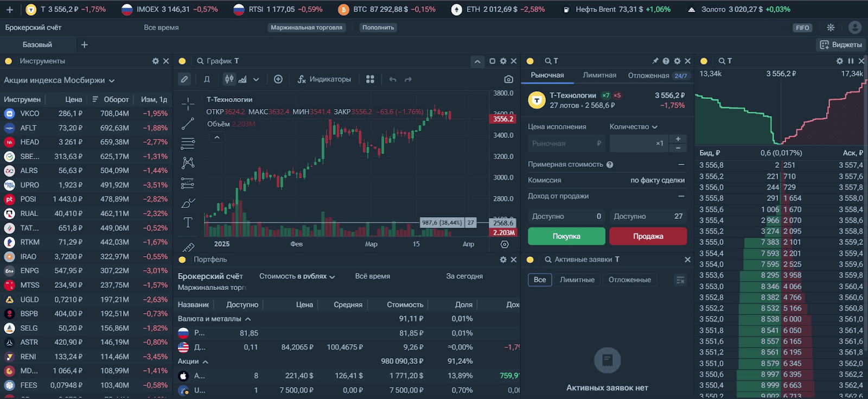Switch the chart to candlestick type
This screenshot has height=399, width=868.
point(229,79)
